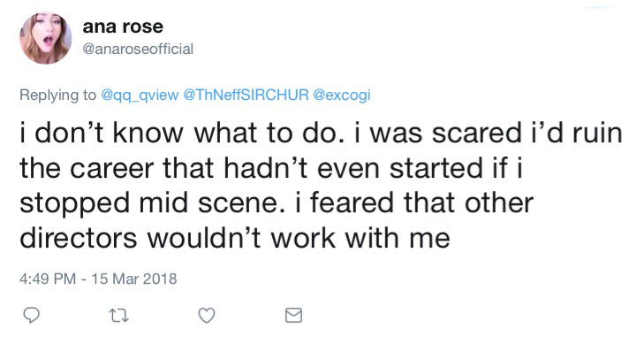644x352 pixels.
Task: Reply to ana rose's tweet
Action: pyautogui.click(x=31, y=316)
